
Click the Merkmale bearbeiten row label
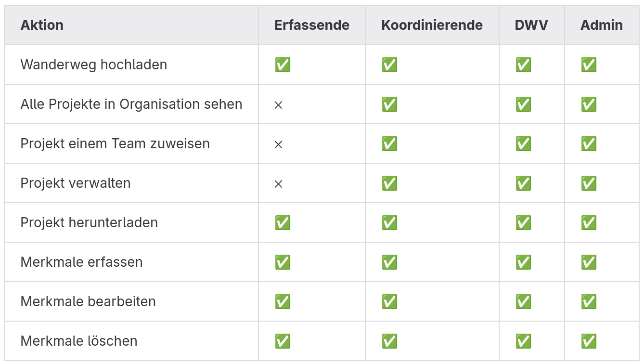point(88,301)
